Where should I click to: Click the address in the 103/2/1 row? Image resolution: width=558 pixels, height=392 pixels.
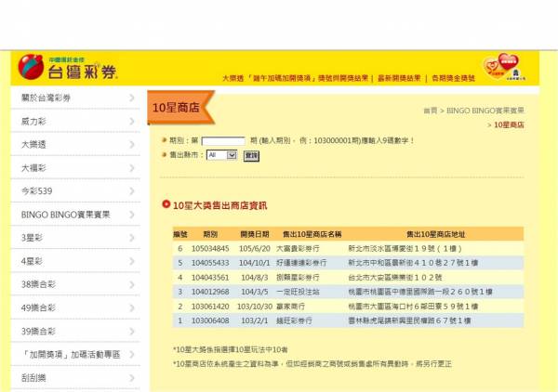click(x=409, y=320)
